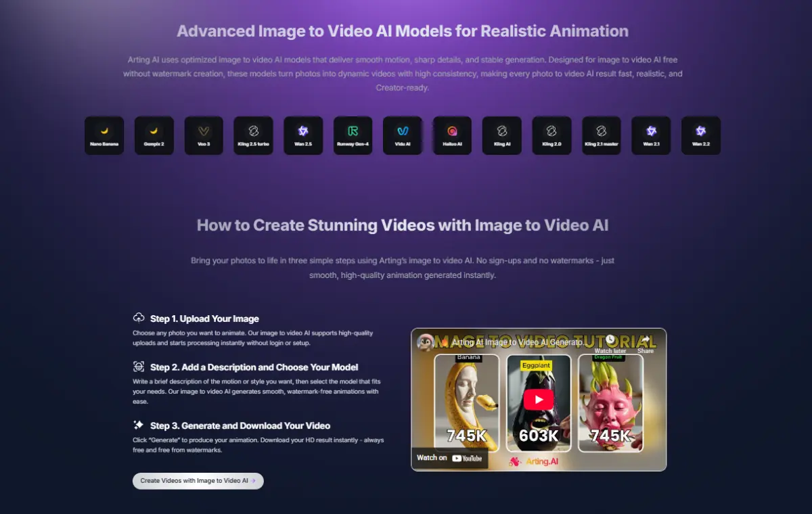Click the Wan 2.2 model tile
The width and height of the screenshot is (812, 514).
[701, 135]
